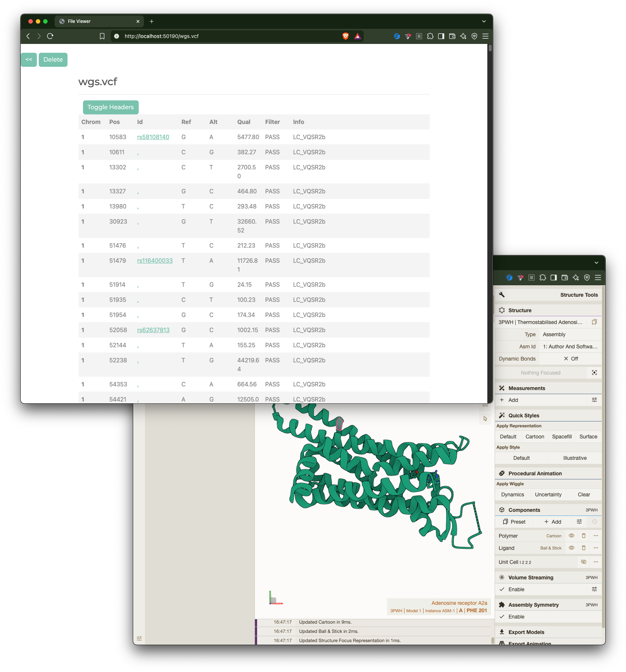
Task: Click the focus target icon beside Nothing Focused
Action: tap(594, 373)
